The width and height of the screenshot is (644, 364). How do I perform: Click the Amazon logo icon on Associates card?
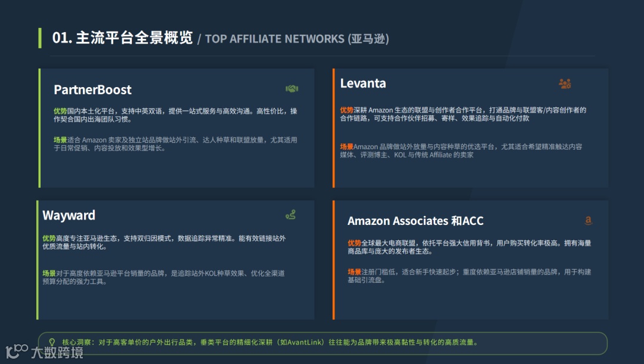588,221
